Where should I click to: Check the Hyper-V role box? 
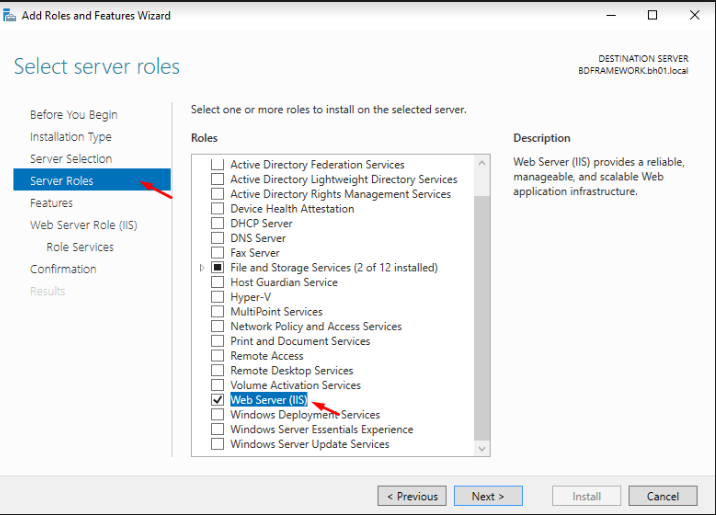217,297
